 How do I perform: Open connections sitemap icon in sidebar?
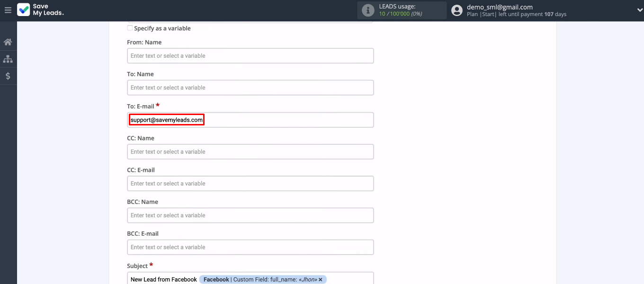click(x=8, y=59)
